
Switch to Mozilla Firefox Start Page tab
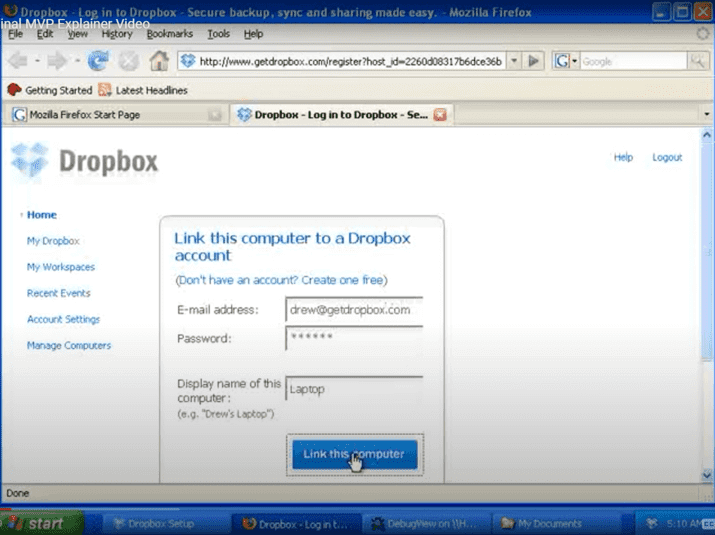tap(114, 114)
